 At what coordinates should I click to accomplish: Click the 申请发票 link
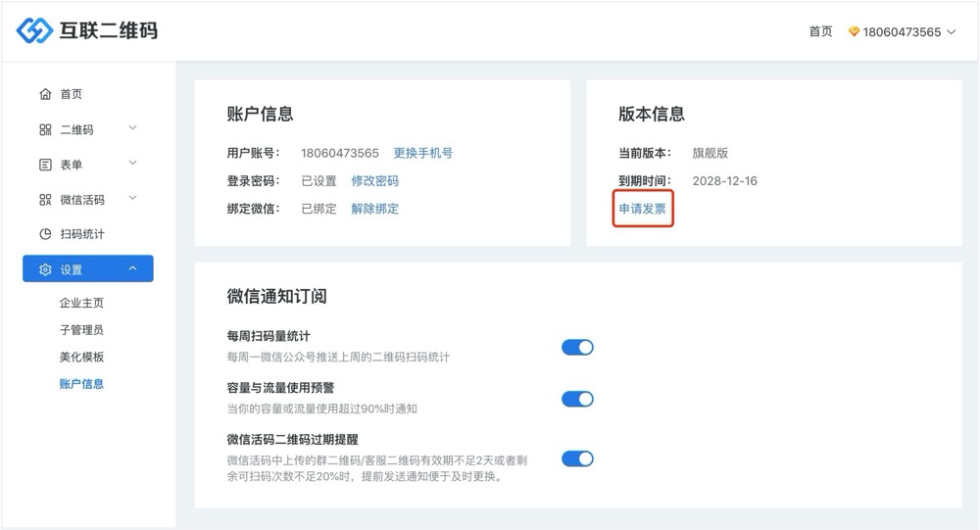[643, 209]
